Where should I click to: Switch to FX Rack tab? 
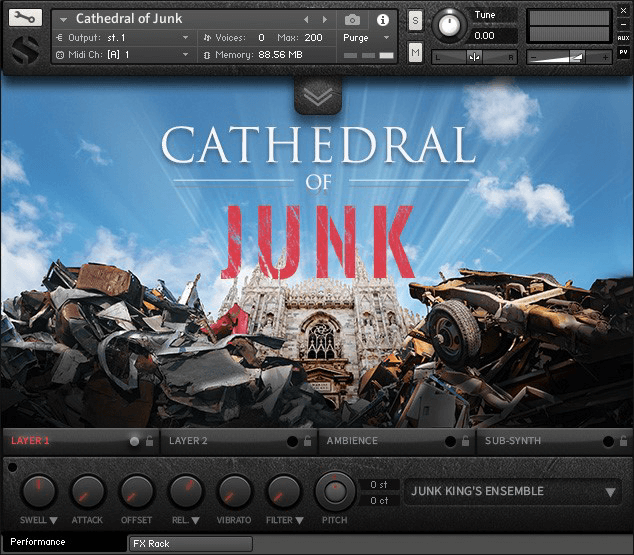(191, 544)
